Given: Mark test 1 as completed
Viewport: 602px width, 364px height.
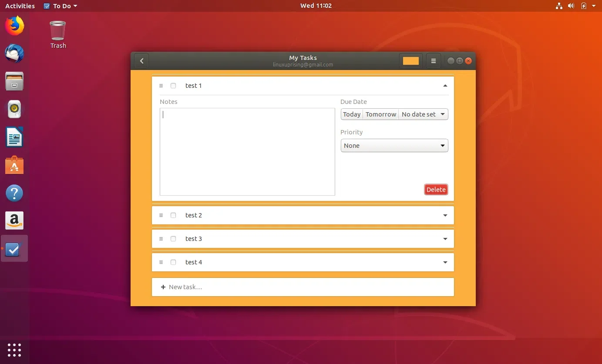Looking at the screenshot, I should (173, 86).
